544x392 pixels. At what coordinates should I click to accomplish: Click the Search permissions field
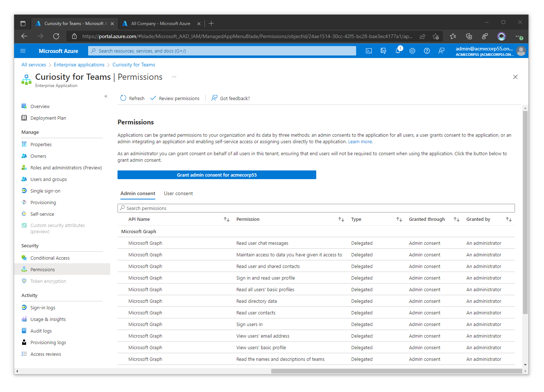click(316, 208)
